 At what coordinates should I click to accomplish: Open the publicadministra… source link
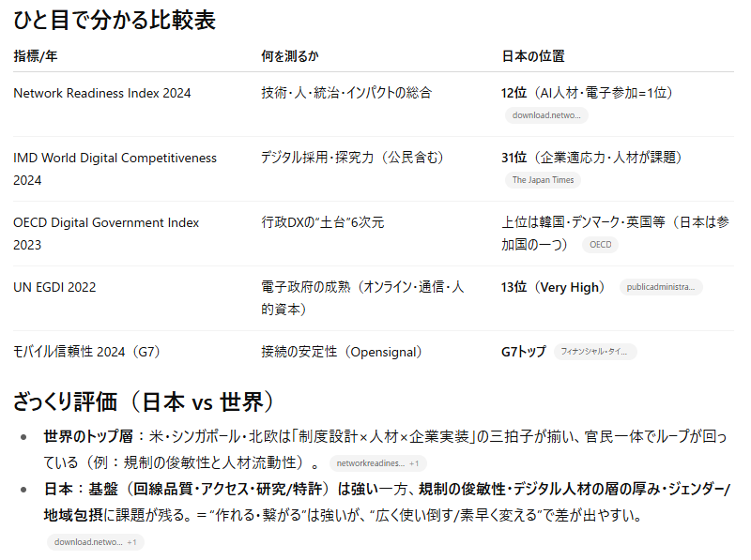(x=660, y=287)
